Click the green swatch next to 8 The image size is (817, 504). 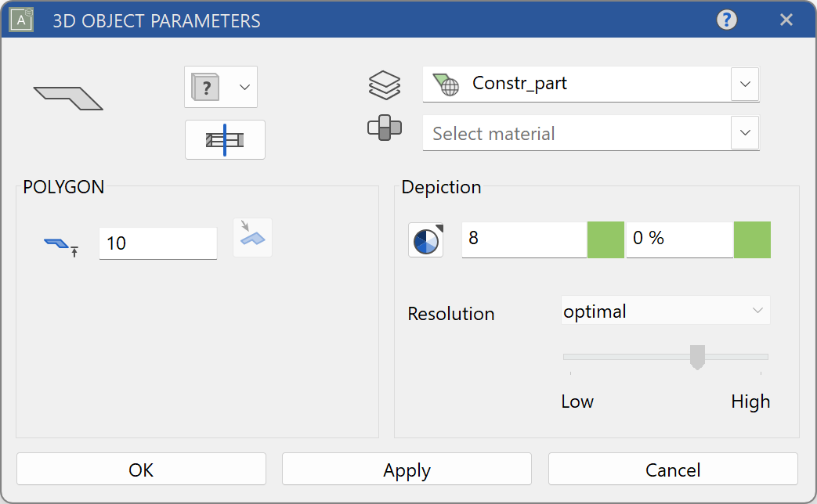605,239
